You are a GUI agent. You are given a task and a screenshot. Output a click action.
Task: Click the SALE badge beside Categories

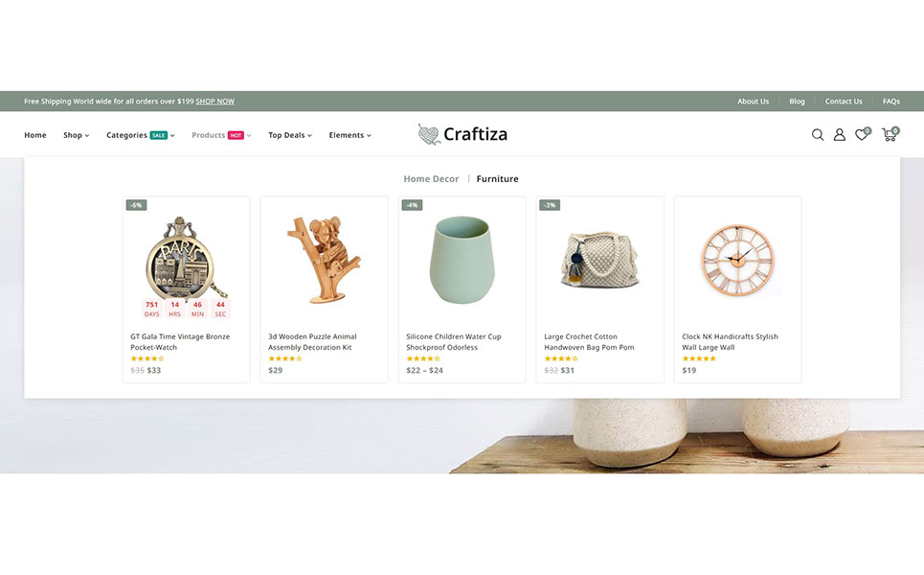[x=159, y=136]
